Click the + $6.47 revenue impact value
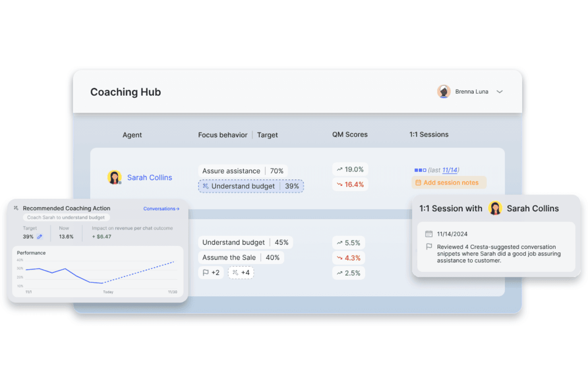588x392 pixels. tap(102, 237)
